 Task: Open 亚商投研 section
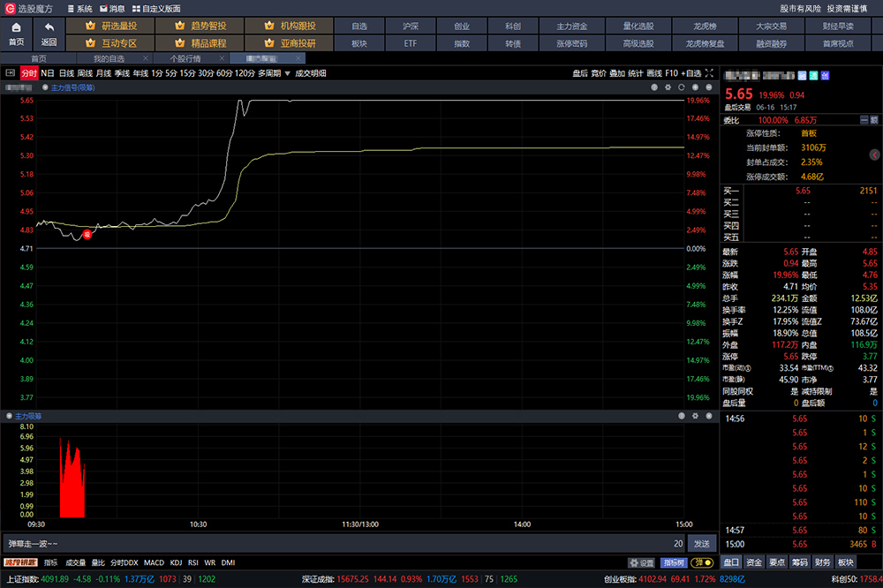pyautogui.click(x=290, y=42)
